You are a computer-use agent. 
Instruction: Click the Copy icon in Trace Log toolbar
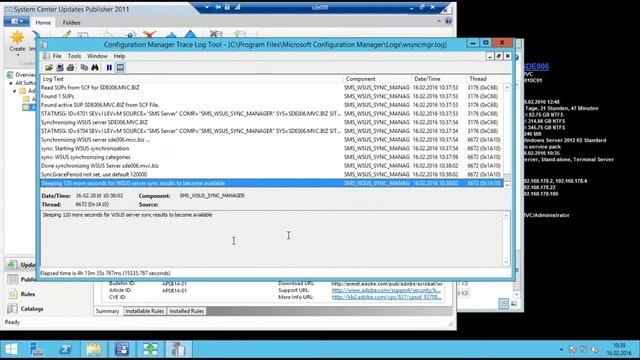pos(84,68)
